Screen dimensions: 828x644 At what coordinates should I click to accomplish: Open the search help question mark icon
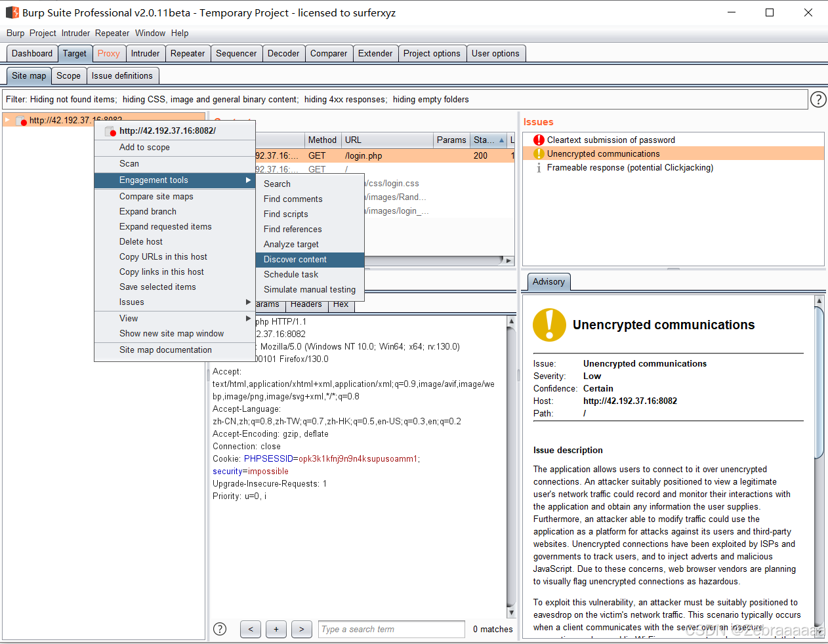click(x=220, y=629)
